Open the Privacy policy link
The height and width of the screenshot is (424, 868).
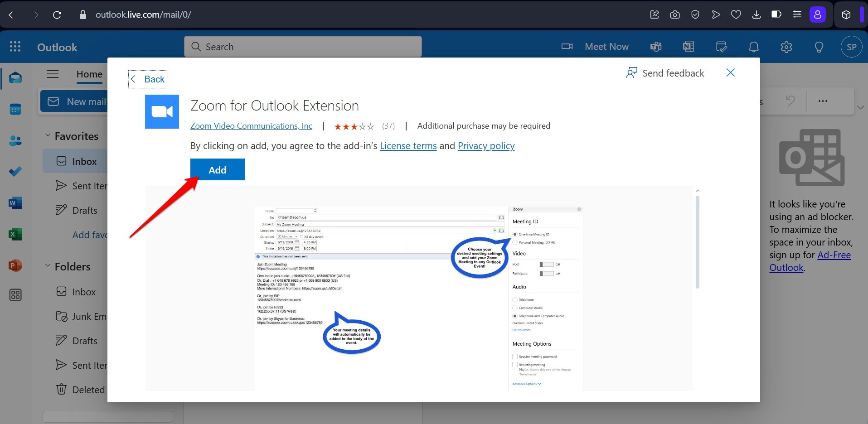pos(486,146)
